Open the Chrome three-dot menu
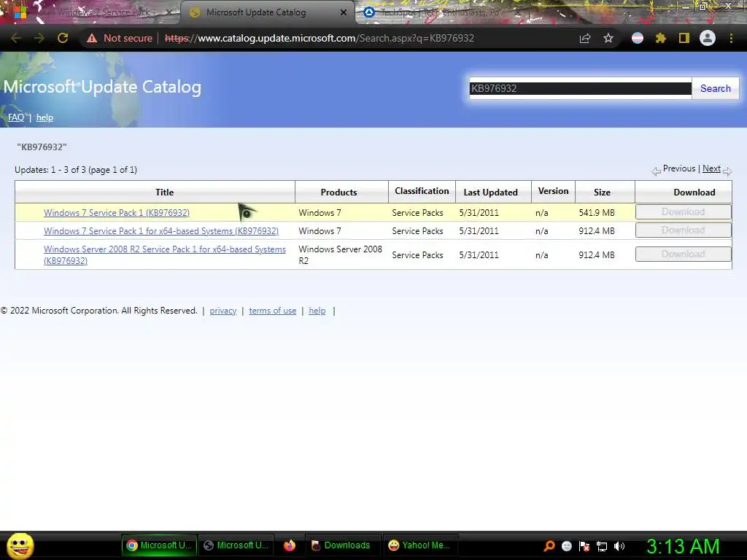Viewport: 747px width, 560px height. click(731, 38)
